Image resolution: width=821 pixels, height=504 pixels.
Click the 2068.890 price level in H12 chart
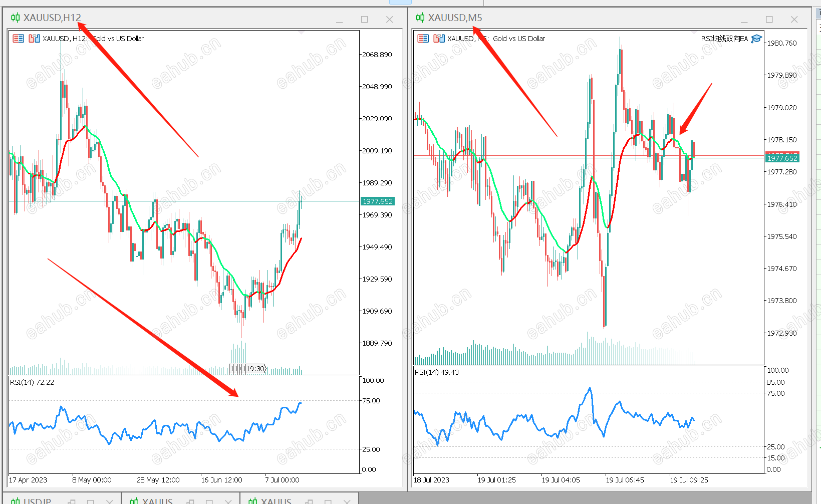coord(377,55)
